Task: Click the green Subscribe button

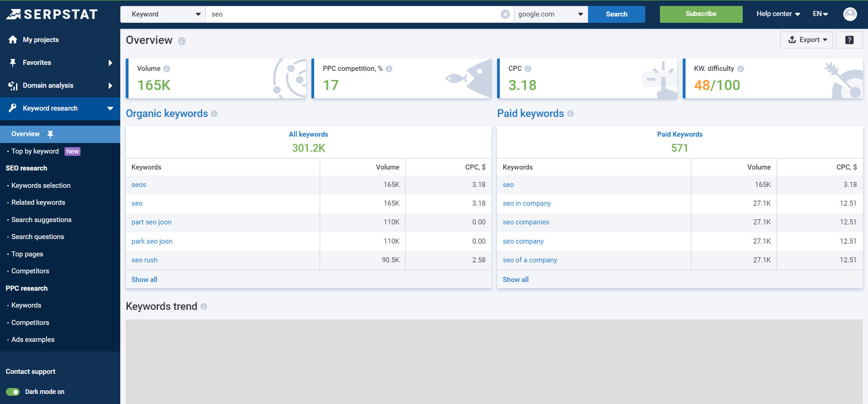Action: pos(701,14)
